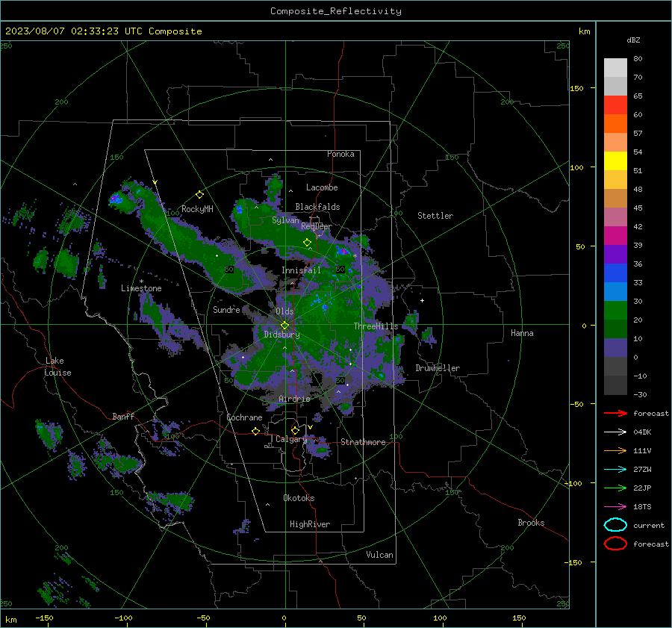Screen dimensions: 672x628
Task: Click the '2023/08/07 02:33:23 UTC Composite' timestamp
Action: click(103, 31)
